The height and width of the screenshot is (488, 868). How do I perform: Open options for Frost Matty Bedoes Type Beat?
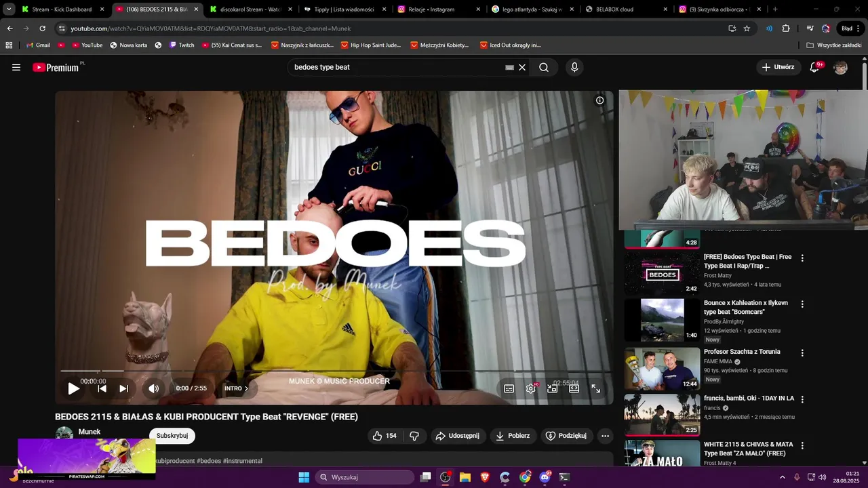[802, 258]
